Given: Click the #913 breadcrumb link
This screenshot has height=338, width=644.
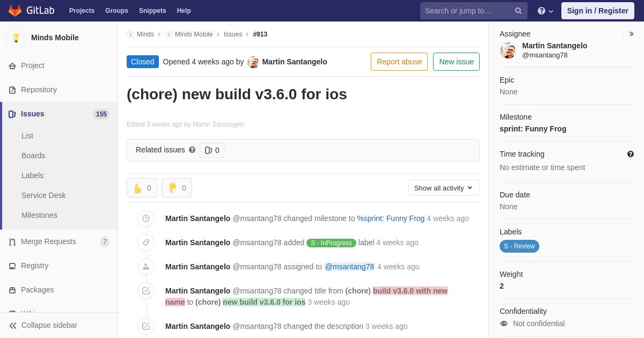Looking at the screenshot, I should point(260,34).
